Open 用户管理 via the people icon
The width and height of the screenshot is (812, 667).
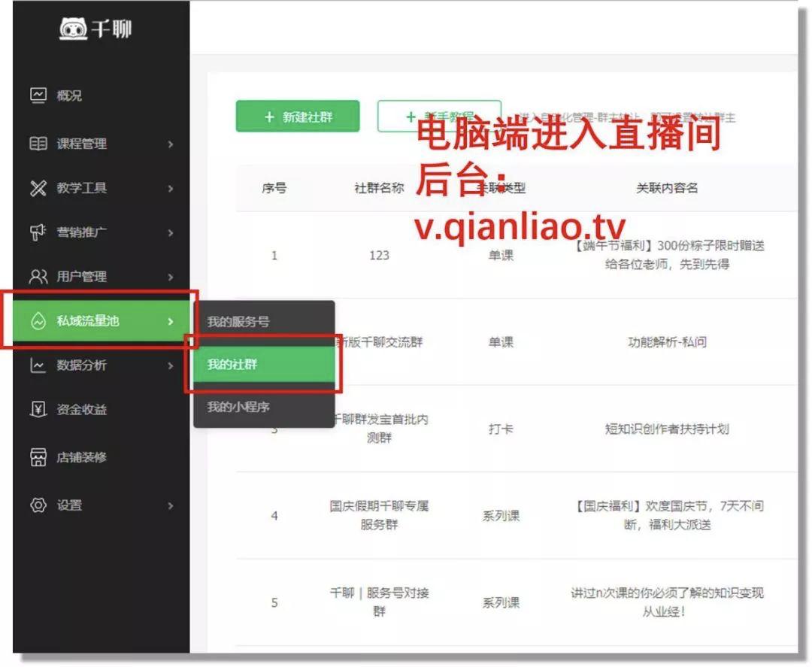(37, 276)
